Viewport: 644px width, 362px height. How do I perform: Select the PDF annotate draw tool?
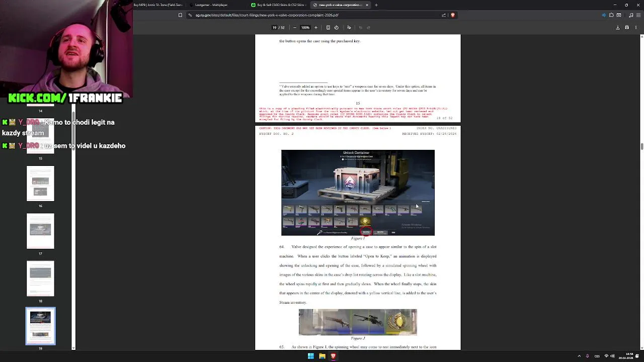coord(349,28)
